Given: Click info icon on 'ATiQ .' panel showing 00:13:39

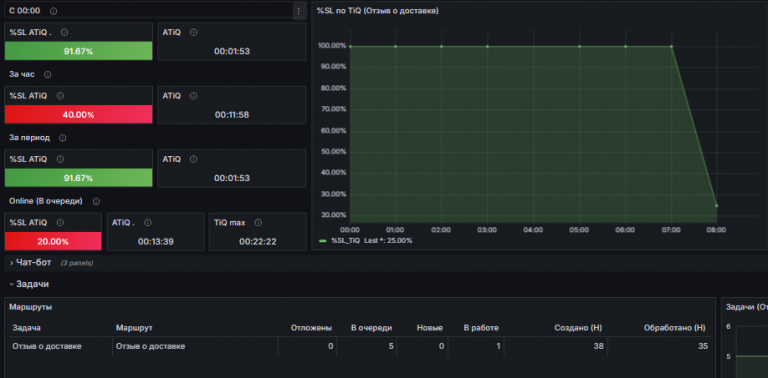Looking at the screenshot, I should [147, 222].
